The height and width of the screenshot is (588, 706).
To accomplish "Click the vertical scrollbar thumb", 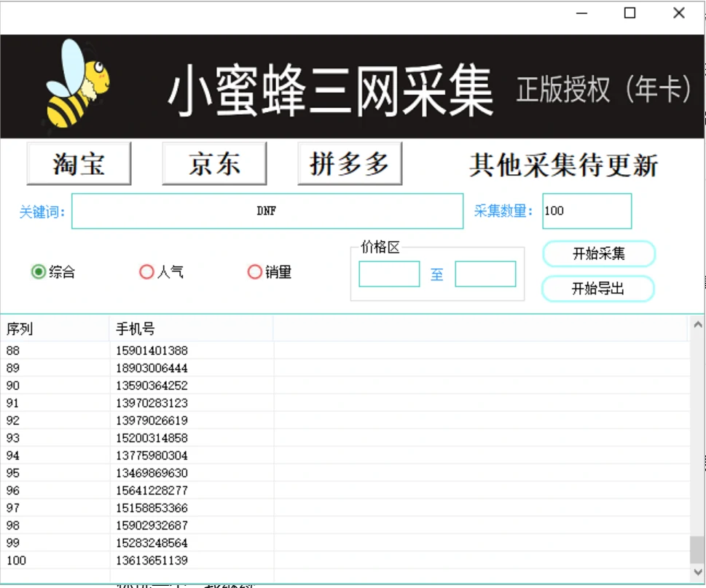I will 697,549.
